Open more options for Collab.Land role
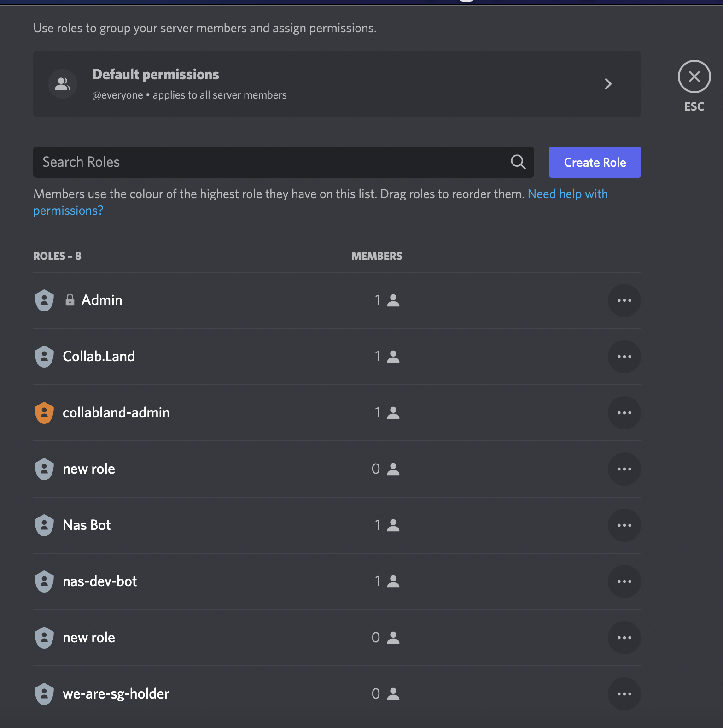This screenshot has width=723, height=728. pyautogui.click(x=624, y=357)
